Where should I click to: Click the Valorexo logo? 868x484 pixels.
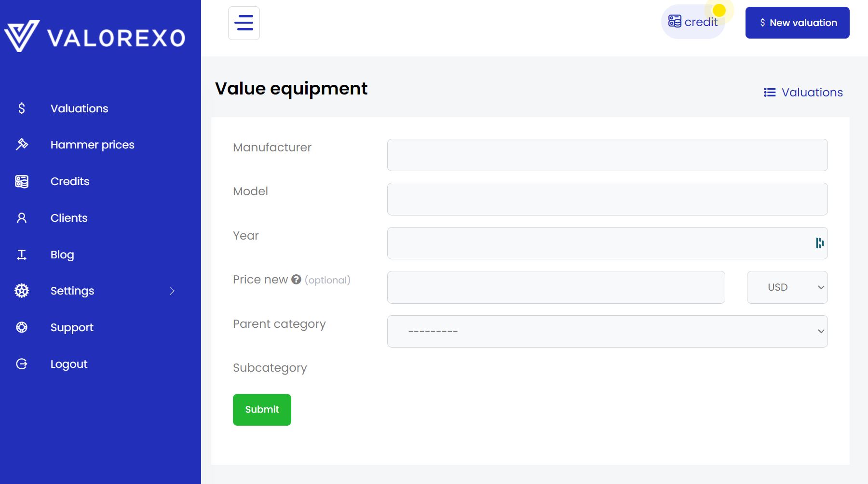click(95, 37)
